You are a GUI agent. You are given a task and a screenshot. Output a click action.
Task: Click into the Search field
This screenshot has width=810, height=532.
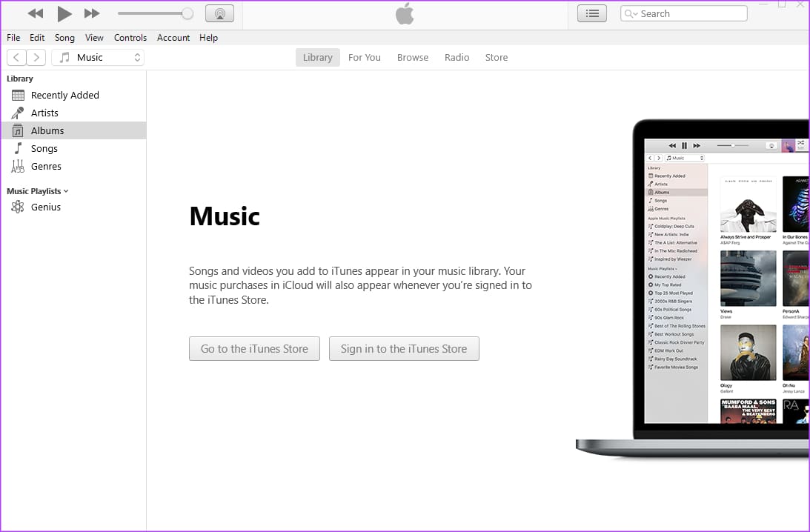tap(684, 13)
